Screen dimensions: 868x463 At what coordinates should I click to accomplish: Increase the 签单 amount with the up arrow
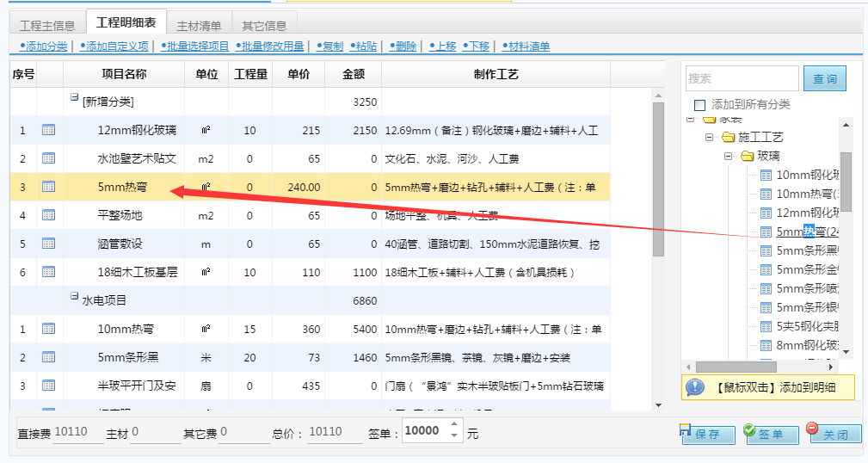454,426
